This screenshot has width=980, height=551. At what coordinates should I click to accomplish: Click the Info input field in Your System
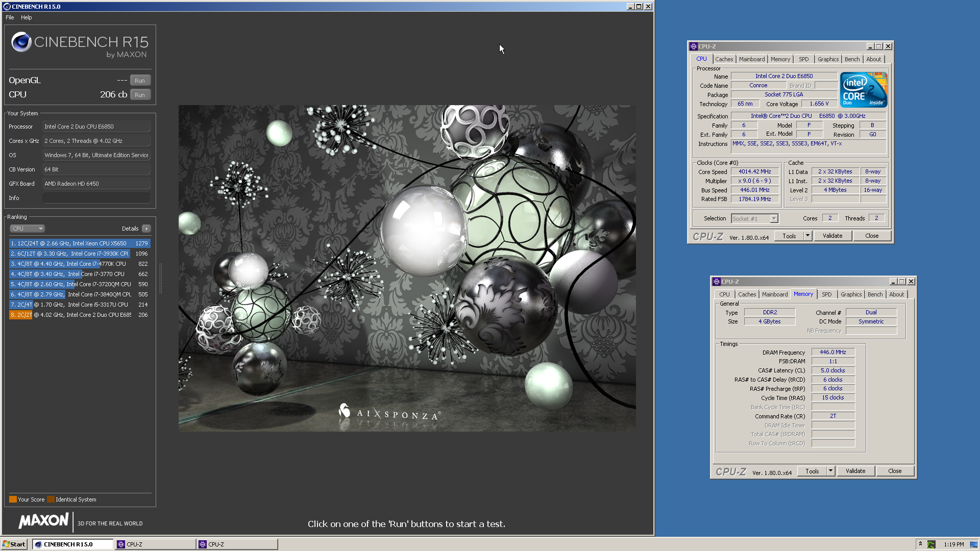coord(96,198)
